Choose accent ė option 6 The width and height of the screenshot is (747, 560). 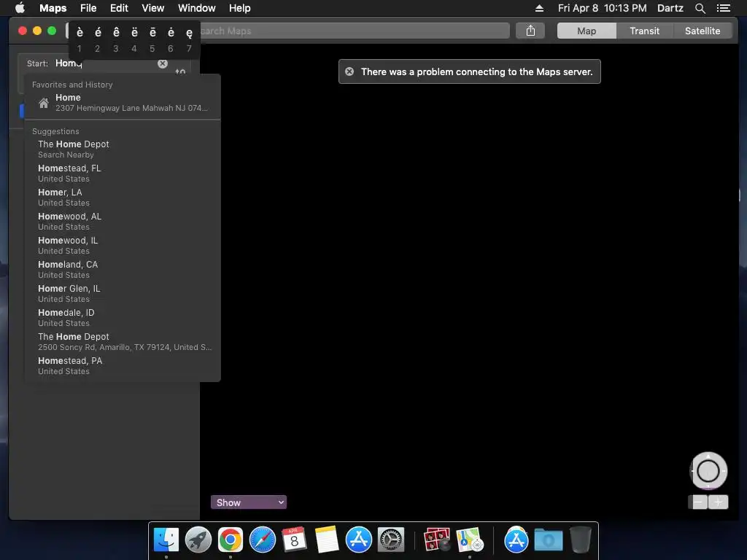click(x=171, y=39)
